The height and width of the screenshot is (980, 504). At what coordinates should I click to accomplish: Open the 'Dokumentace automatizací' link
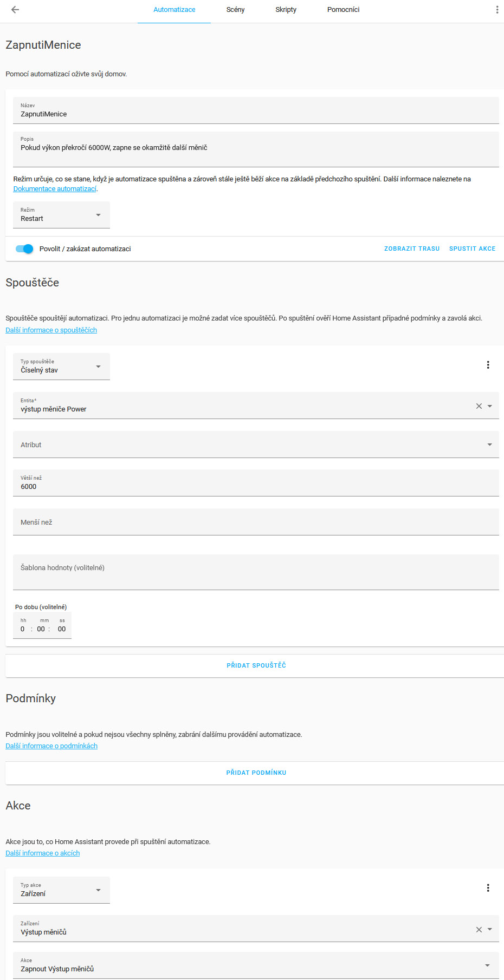[x=55, y=189]
